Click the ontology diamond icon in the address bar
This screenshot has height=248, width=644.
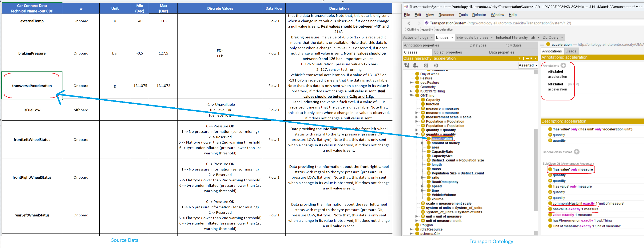(427, 23)
